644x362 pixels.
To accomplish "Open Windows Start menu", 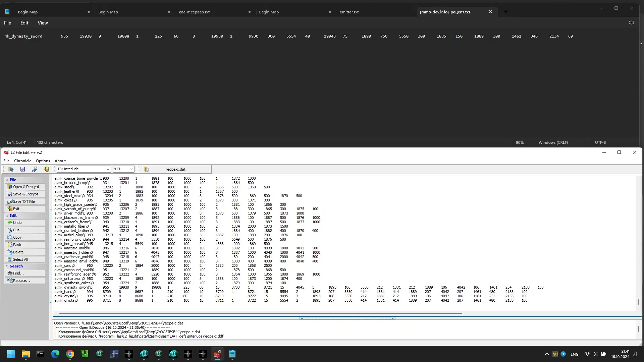I will click(11, 354).
